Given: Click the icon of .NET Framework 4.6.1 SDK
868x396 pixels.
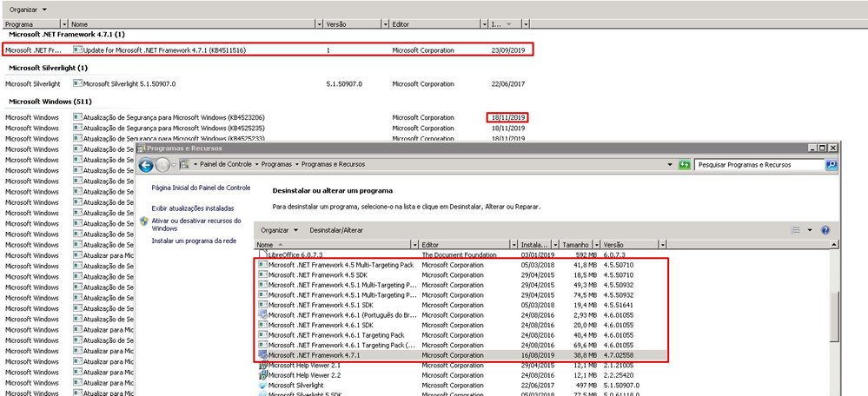Looking at the screenshot, I should [x=263, y=325].
